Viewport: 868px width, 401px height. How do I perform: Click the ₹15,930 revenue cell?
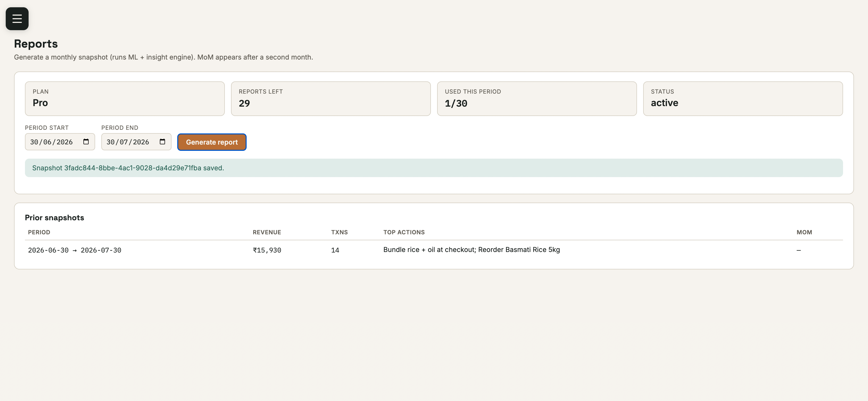point(267,250)
